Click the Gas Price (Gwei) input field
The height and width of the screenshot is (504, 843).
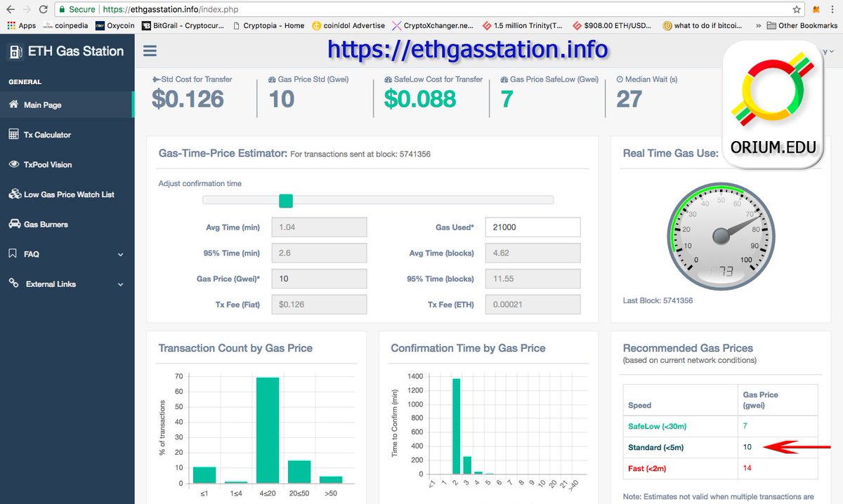click(319, 279)
